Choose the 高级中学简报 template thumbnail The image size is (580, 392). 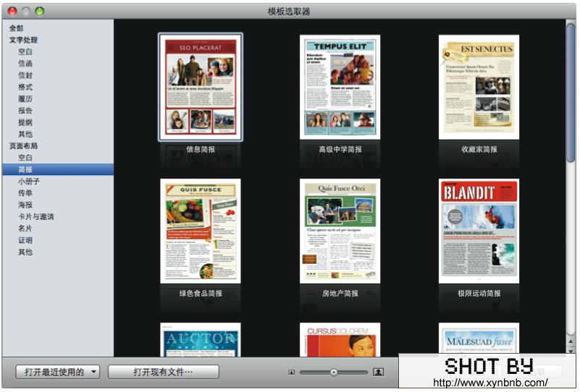(340, 88)
